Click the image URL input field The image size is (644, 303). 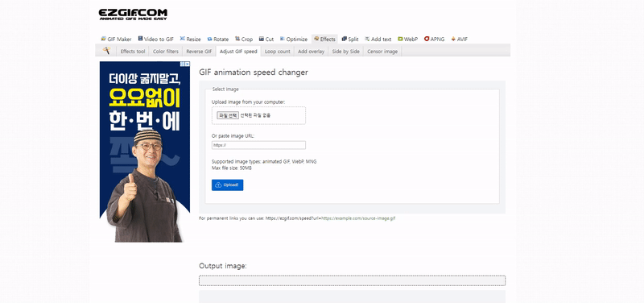tap(258, 145)
